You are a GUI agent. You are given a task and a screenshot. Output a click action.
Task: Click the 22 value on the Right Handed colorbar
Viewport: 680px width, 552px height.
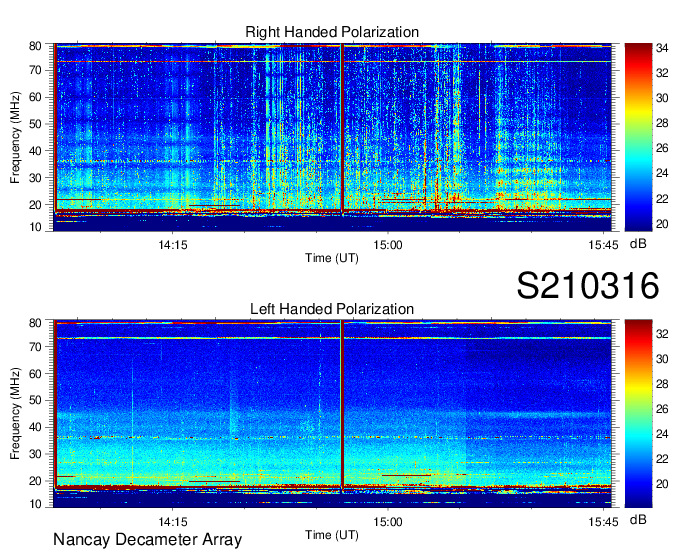662,199
